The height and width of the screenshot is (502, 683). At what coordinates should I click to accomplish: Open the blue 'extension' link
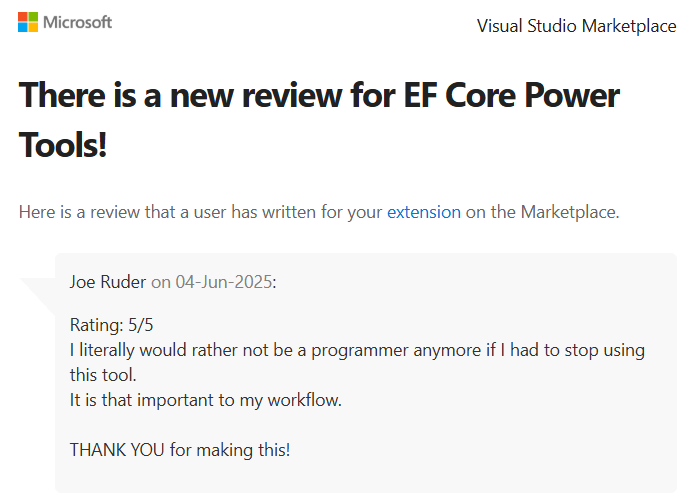(x=424, y=212)
